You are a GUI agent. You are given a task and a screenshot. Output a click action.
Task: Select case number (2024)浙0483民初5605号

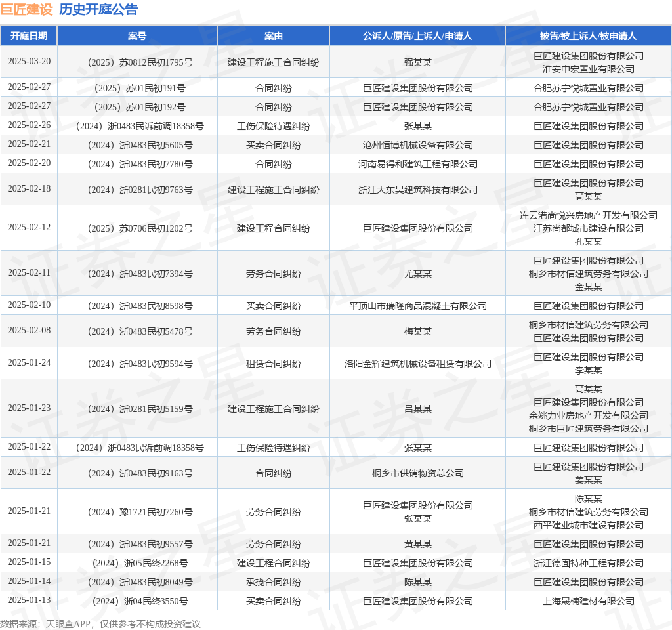140,145
